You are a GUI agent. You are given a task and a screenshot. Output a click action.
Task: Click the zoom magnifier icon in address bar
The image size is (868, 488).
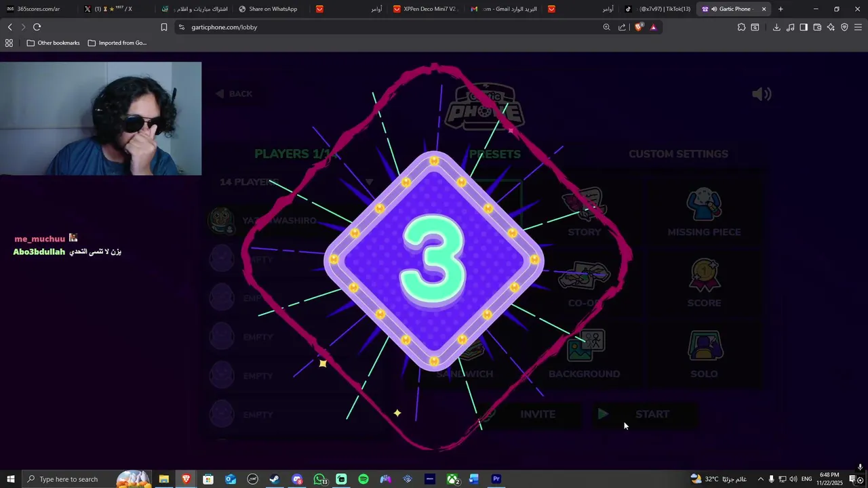pos(606,27)
